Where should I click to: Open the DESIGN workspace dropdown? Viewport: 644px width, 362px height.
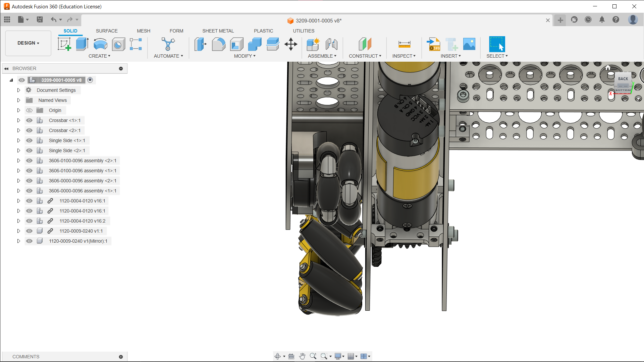click(x=28, y=43)
